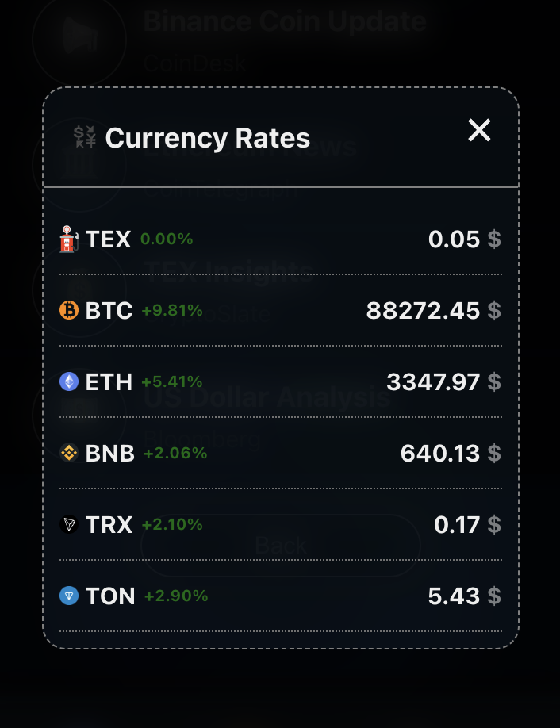This screenshot has height=728, width=560.
Task: Click the yellow BNB coin icon
Action: click(69, 453)
